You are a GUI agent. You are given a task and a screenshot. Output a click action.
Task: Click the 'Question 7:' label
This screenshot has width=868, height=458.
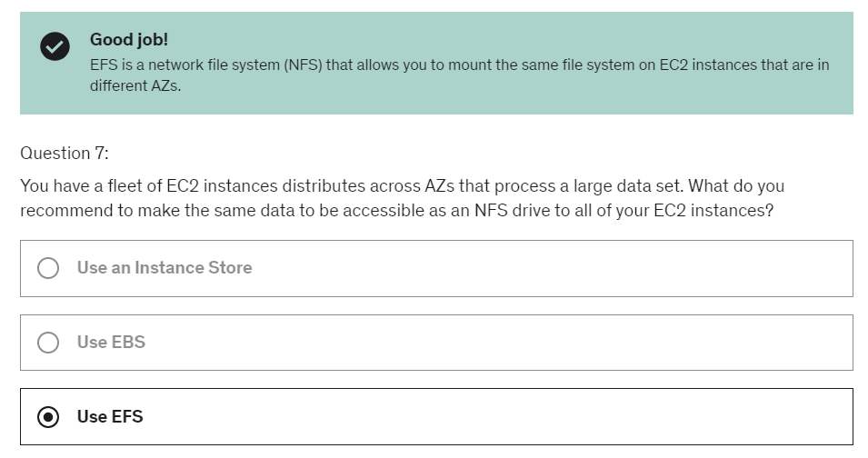[x=64, y=153]
